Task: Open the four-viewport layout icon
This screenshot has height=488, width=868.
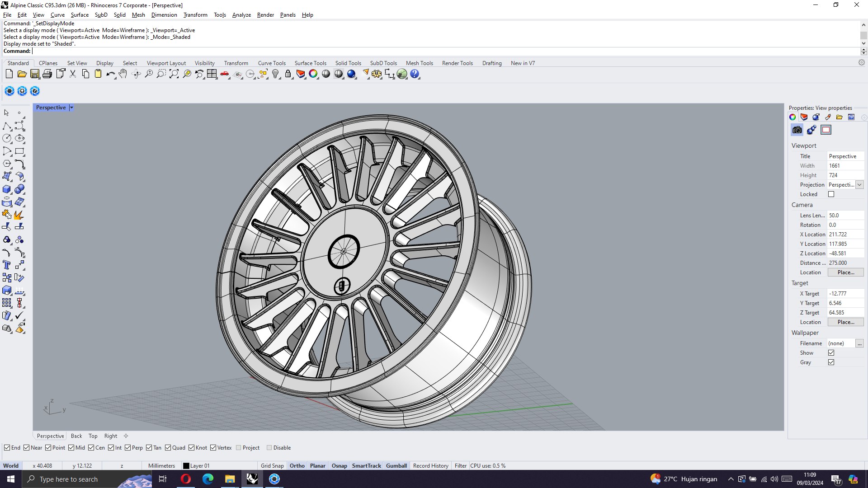Action: click(212, 74)
